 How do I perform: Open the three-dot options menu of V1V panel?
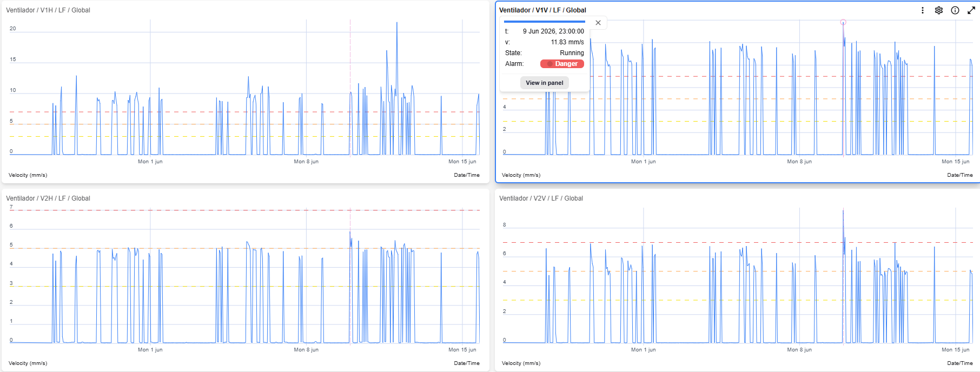[x=923, y=10]
